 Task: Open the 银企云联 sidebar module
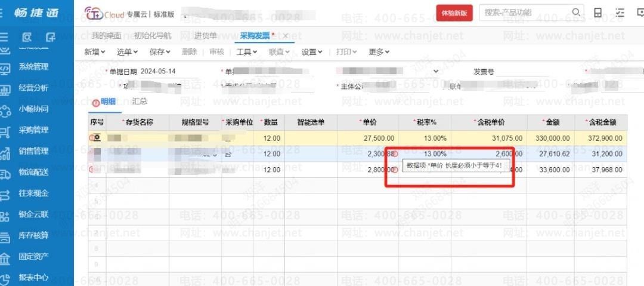point(33,214)
